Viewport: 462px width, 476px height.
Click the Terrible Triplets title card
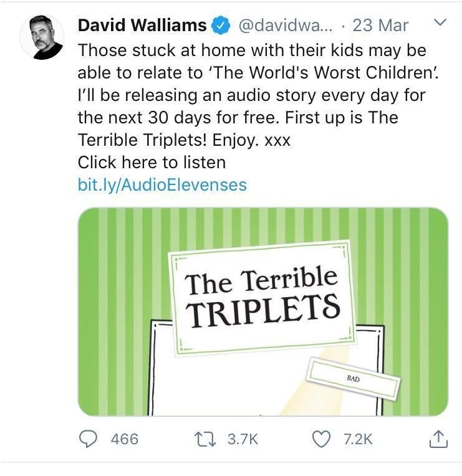coord(262,298)
